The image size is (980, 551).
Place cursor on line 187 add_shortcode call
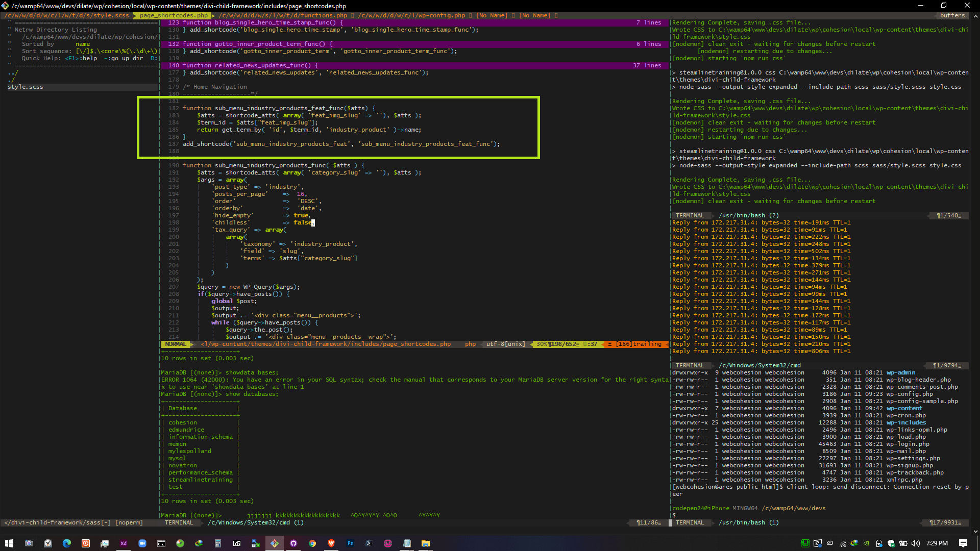point(341,144)
